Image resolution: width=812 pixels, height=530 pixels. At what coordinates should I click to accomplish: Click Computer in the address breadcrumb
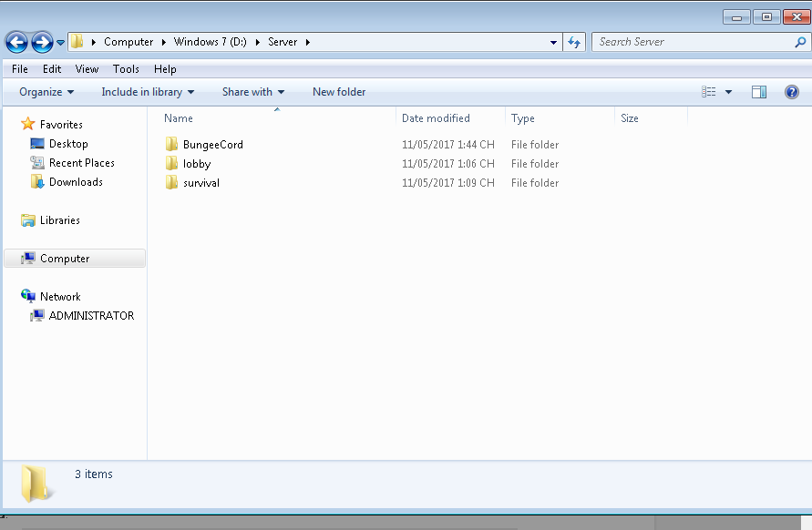128,42
